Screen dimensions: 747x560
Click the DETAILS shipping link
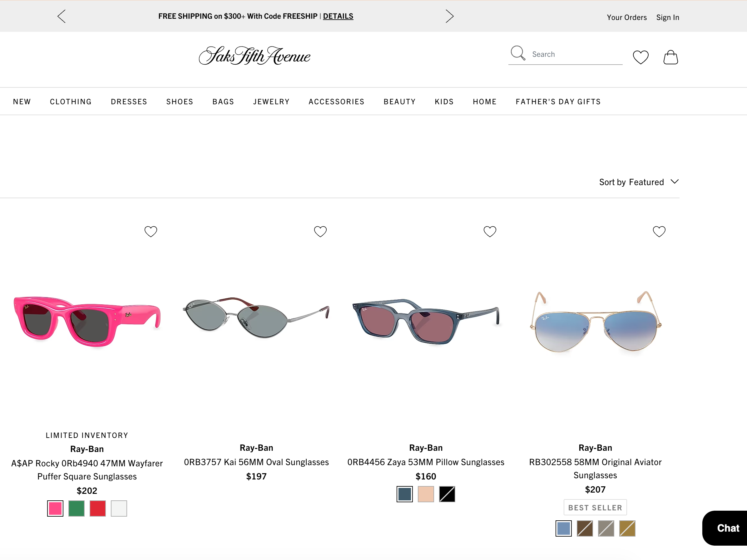coord(338,16)
